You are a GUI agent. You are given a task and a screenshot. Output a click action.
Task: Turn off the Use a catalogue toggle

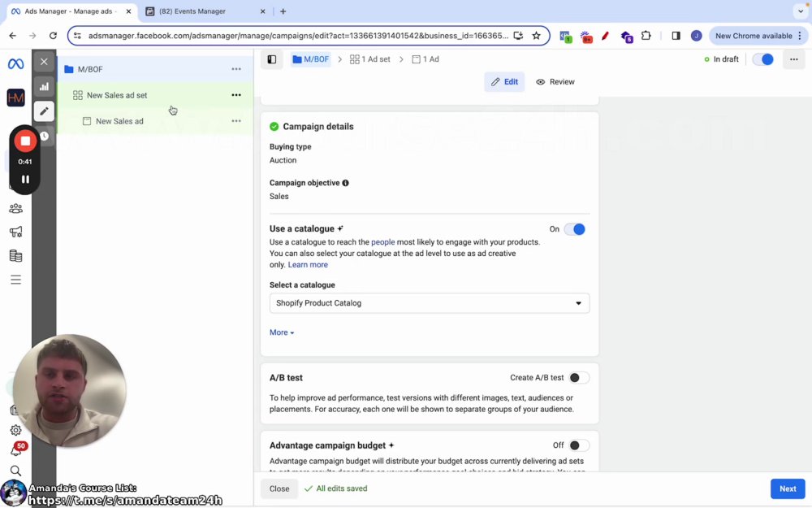[x=575, y=229]
